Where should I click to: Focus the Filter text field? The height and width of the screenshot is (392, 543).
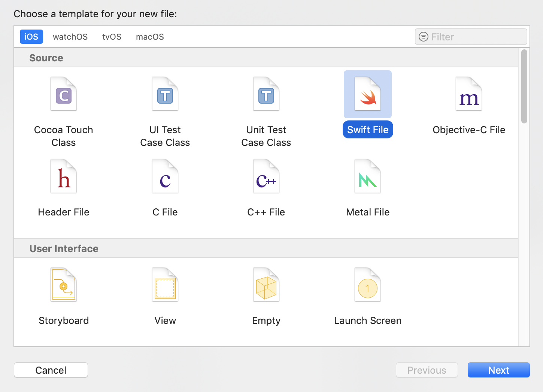tap(471, 37)
